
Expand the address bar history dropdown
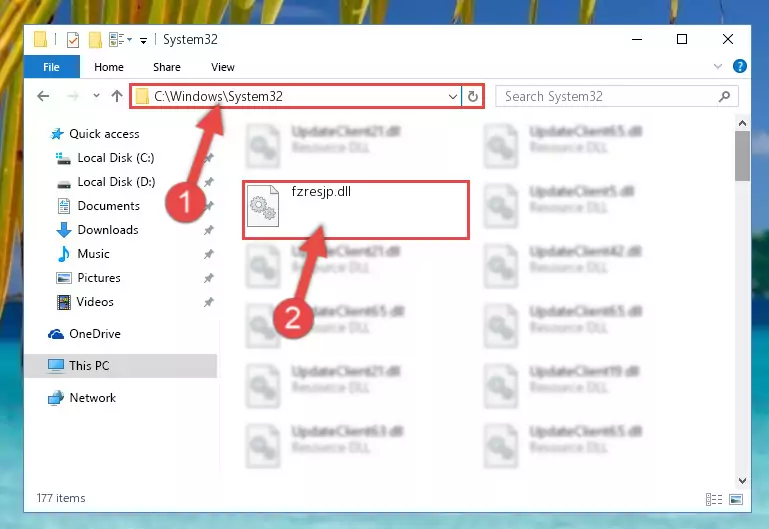(x=453, y=97)
